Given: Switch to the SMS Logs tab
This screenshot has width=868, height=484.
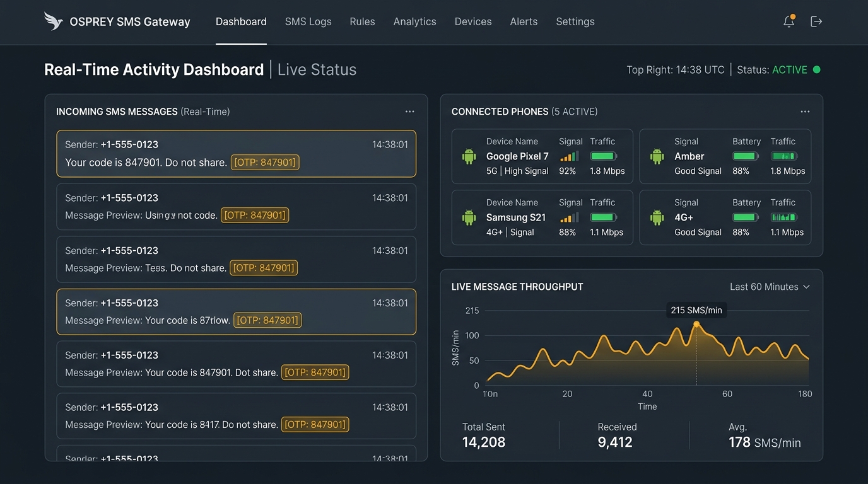Looking at the screenshot, I should pyautogui.click(x=308, y=21).
